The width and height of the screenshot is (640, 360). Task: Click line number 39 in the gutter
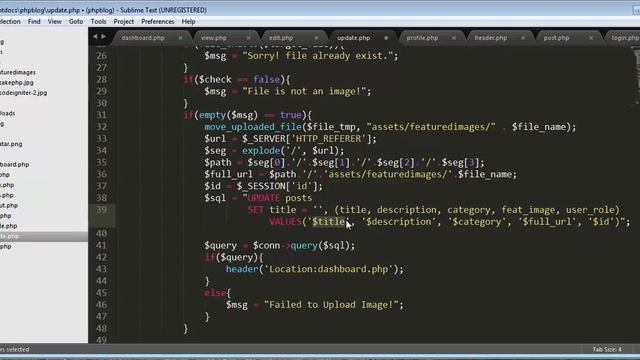coord(101,210)
